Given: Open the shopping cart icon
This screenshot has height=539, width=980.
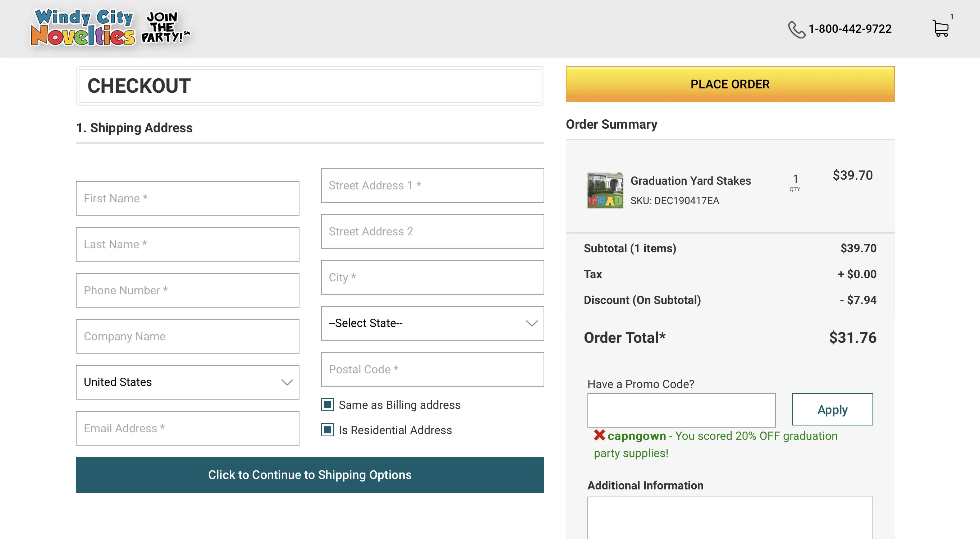Looking at the screenshot, I should (941, 28).
